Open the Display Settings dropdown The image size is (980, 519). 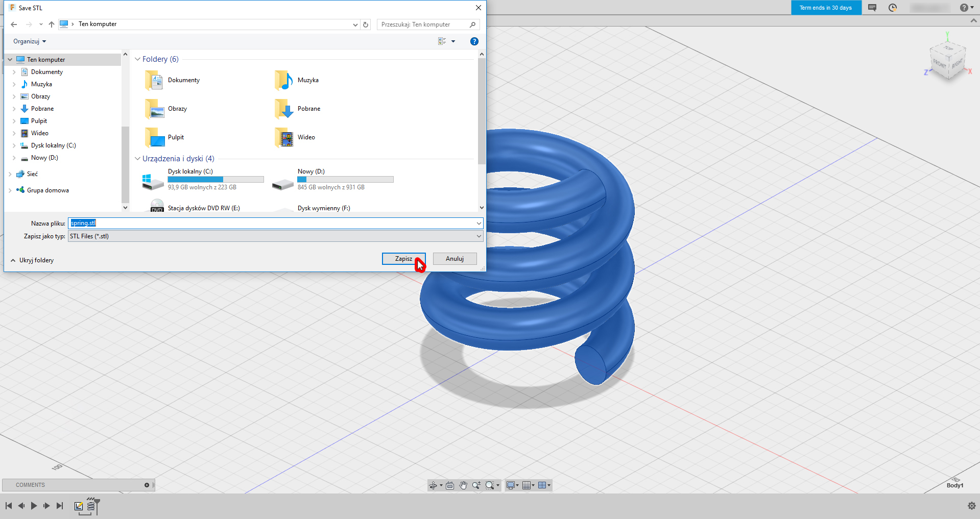pos(512,485)
